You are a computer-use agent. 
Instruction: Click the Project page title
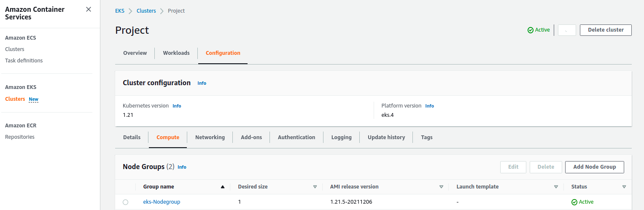(x=132, y=30)
